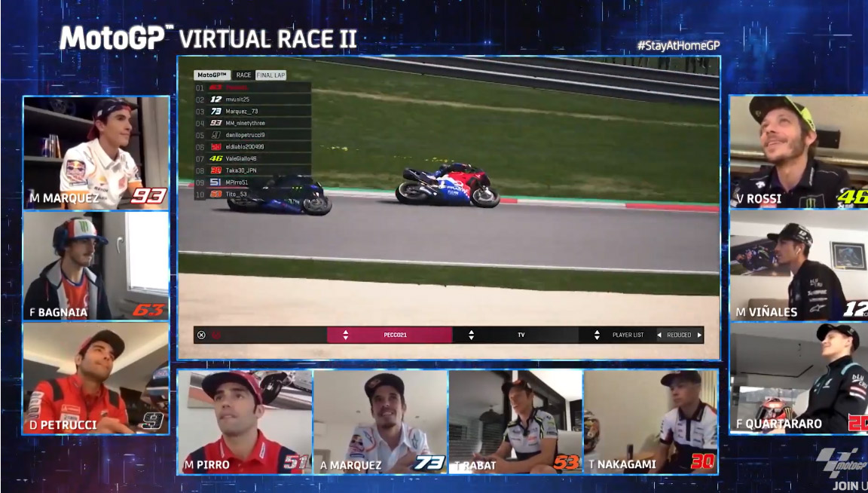The height and width of the screenshot is (493, 868).
Task: Click left arrow before REDUCED
Action: [x=659, y=335]
